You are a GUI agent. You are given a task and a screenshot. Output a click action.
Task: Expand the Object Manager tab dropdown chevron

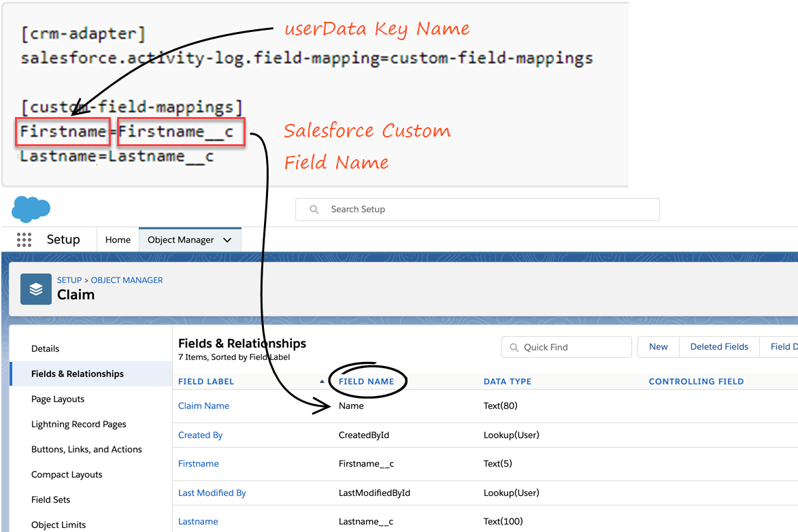point(227,240)
